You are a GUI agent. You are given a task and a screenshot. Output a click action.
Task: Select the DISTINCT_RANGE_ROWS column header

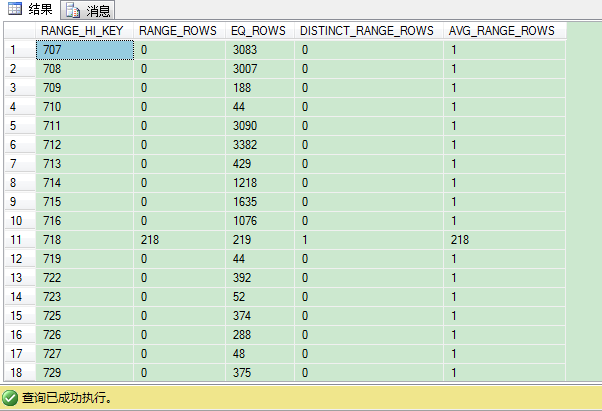click(x=369, y=31)
